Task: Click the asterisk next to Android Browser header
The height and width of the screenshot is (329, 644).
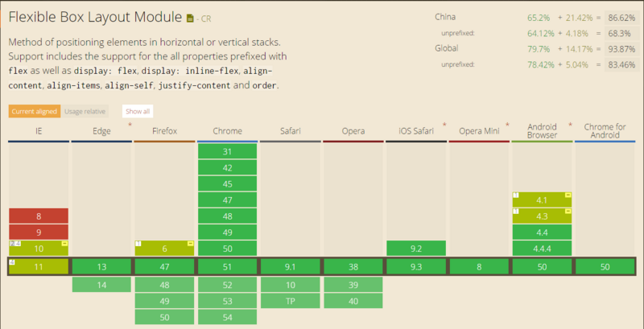Action: pos(570,125)
